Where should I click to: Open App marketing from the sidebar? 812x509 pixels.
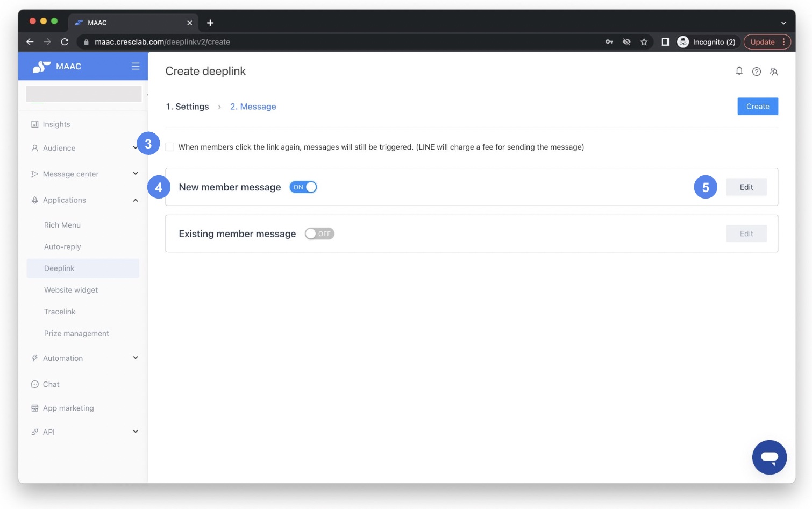68,408
